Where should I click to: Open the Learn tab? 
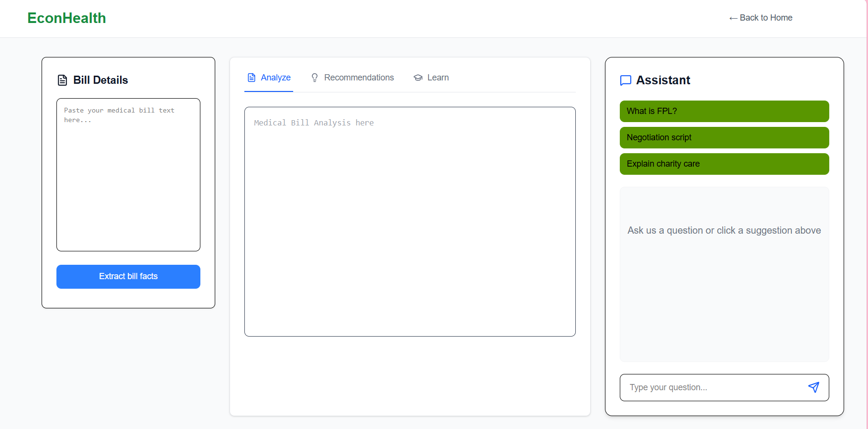tap(431, 78)
